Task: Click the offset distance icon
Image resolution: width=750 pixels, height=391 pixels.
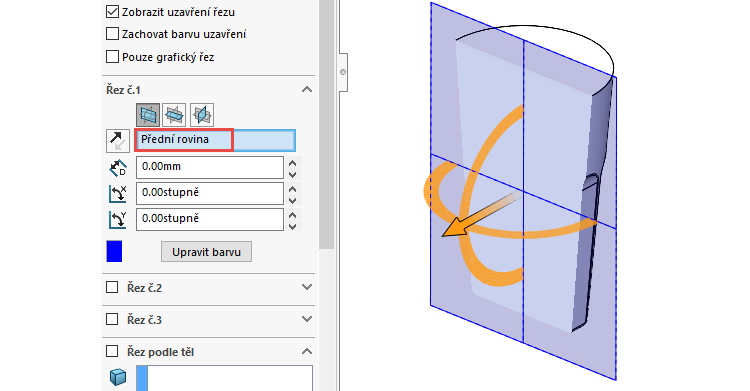Action: [118, 168]
